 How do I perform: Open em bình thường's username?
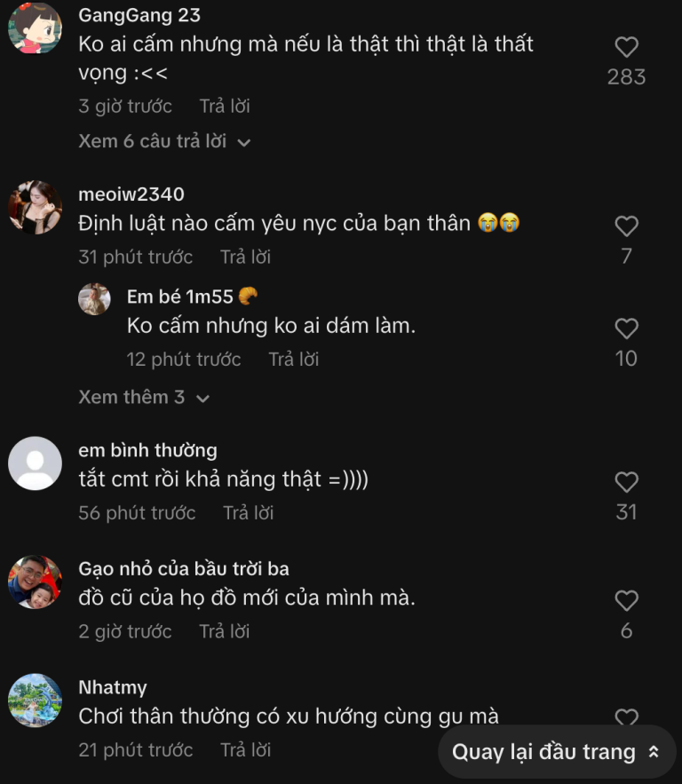coord(147,450)
